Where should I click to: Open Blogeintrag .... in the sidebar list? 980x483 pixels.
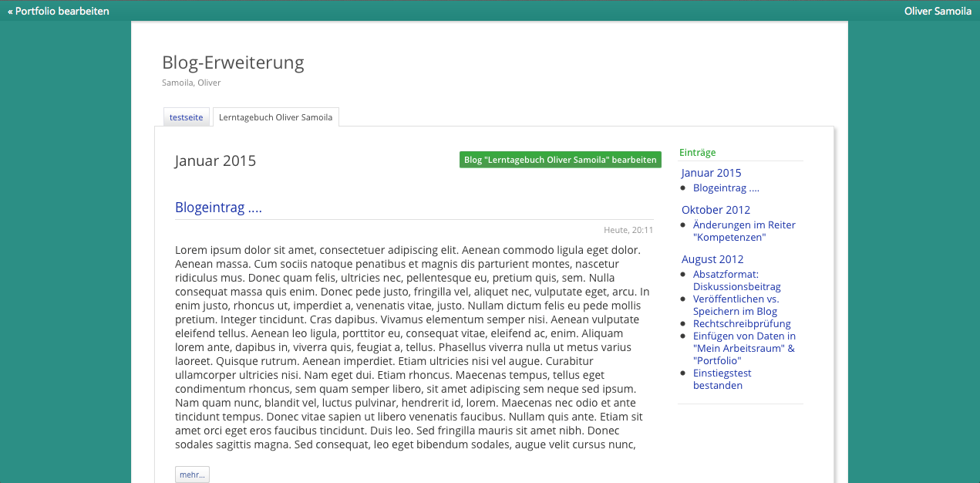click(726, 188)
